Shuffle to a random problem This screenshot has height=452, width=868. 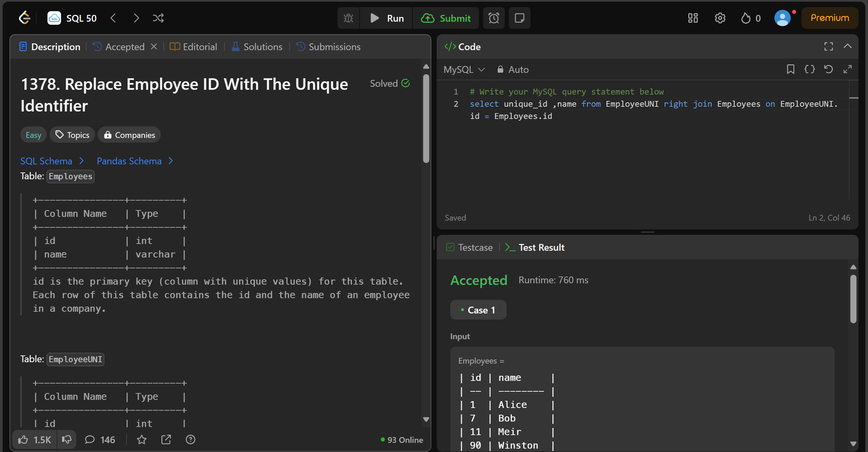coord(158,18)
